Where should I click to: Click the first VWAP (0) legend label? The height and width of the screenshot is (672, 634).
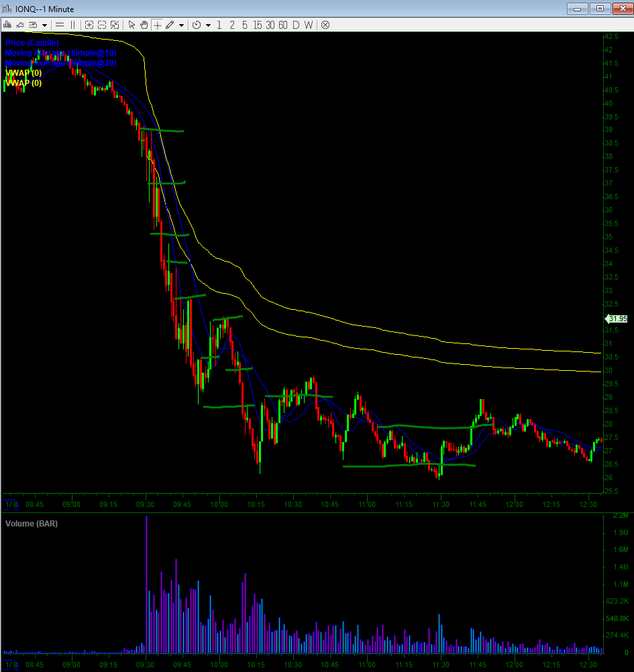click(x=23, y=73)
